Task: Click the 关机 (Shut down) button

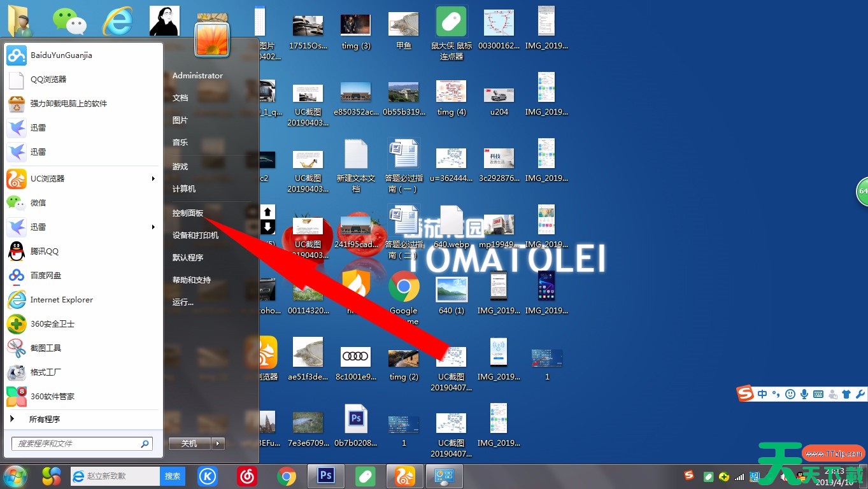Action: 189,443
